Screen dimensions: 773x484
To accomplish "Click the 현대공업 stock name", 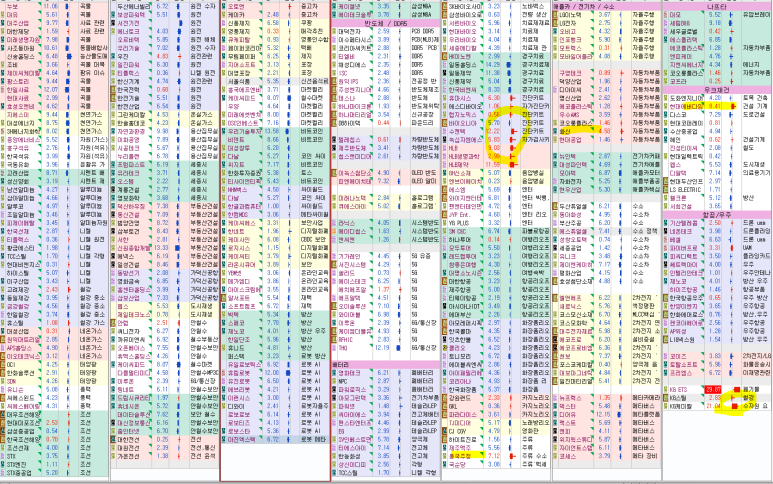I will (570, 139).
